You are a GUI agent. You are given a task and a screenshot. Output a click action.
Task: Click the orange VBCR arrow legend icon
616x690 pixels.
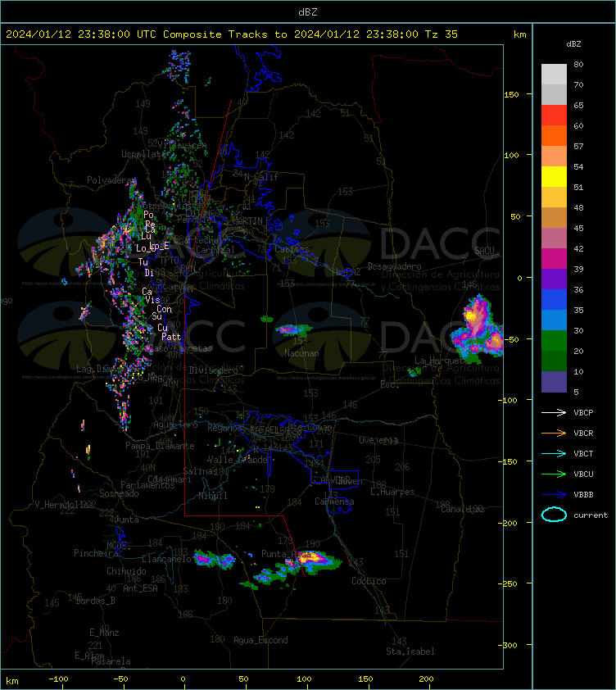click(554, 433)
